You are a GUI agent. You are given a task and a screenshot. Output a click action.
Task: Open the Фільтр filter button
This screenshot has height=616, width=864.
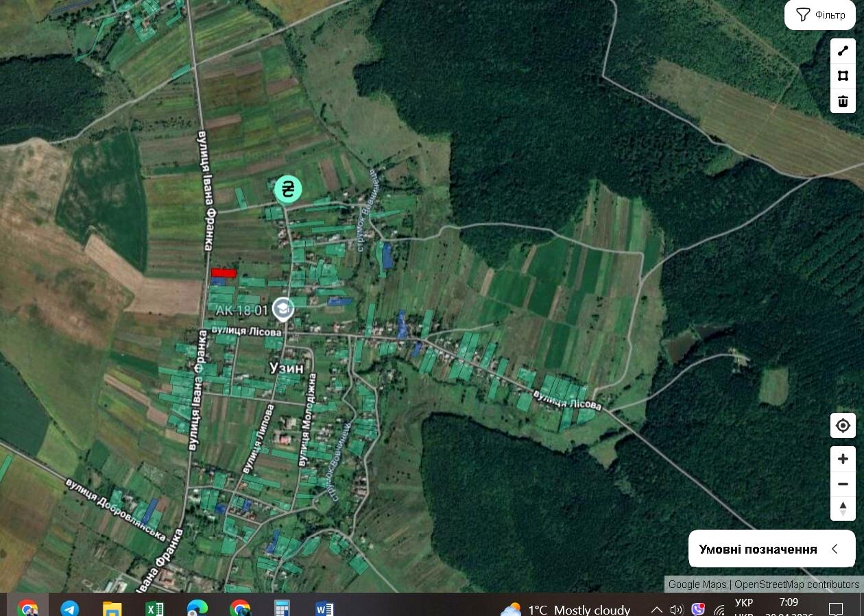(821, 15)
